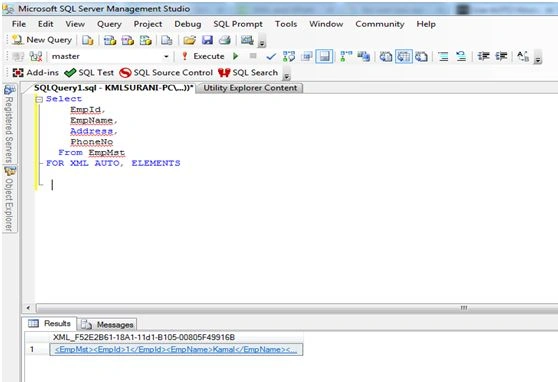Viewport: 558px width, 382px height.
Task: Open SQL Search
Action: (x=248, y=73)
